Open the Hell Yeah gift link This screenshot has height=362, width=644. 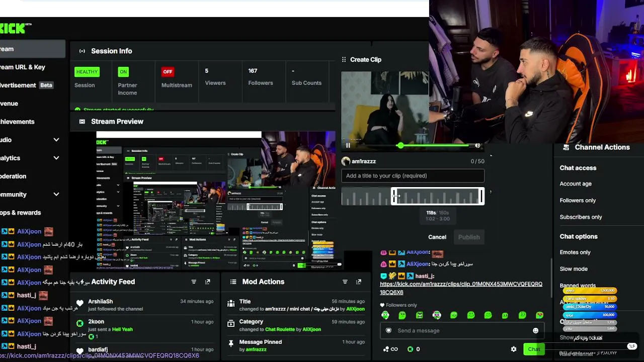point(122,329)
